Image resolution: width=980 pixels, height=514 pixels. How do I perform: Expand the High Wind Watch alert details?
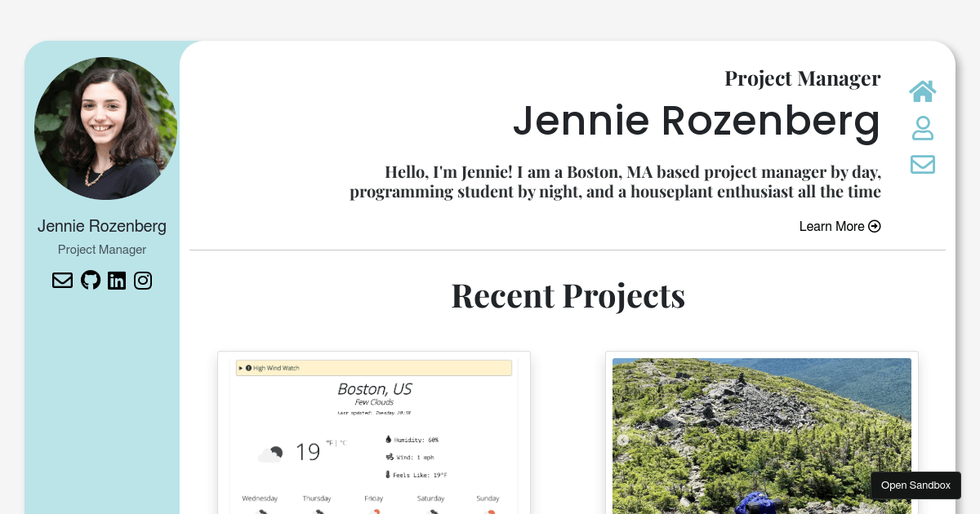coord(241,368)
